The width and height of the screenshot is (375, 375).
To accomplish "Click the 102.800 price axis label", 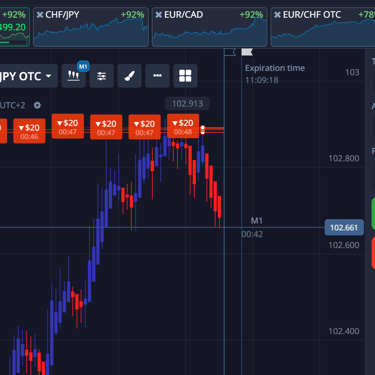I will (x=344, y=158).
